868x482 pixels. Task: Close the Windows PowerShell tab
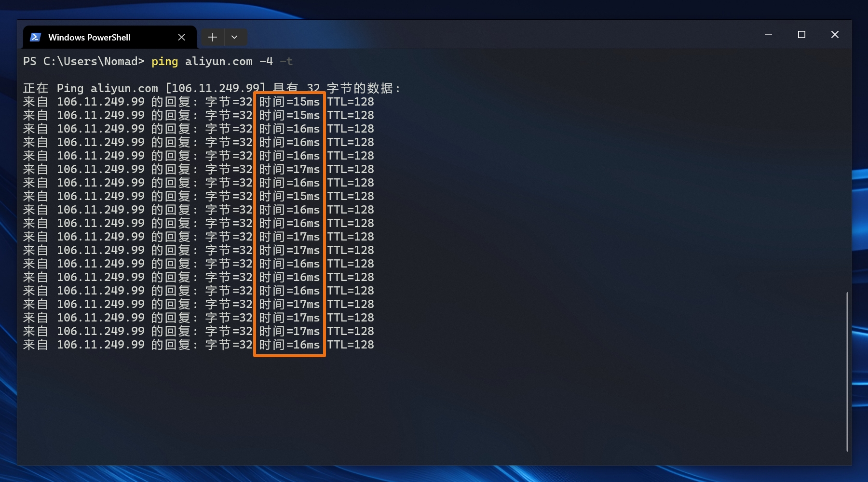(x=181, y=37)
